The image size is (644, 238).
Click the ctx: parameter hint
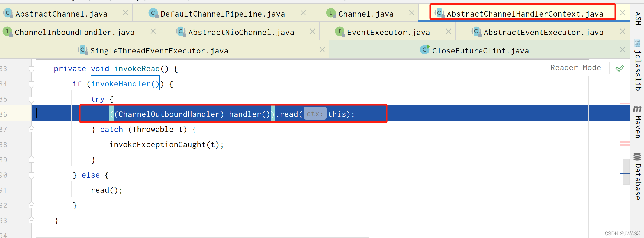pyautogui.click(x=315, y=114)
